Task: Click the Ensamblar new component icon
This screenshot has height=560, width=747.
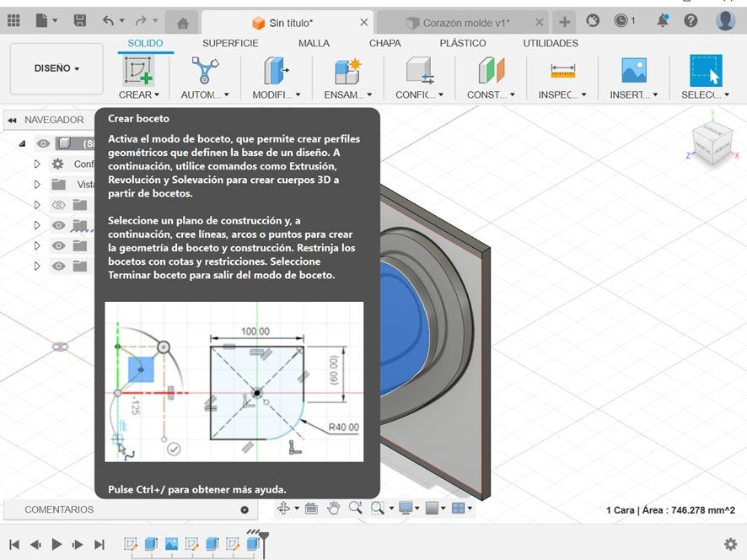Action: point(347,71)
